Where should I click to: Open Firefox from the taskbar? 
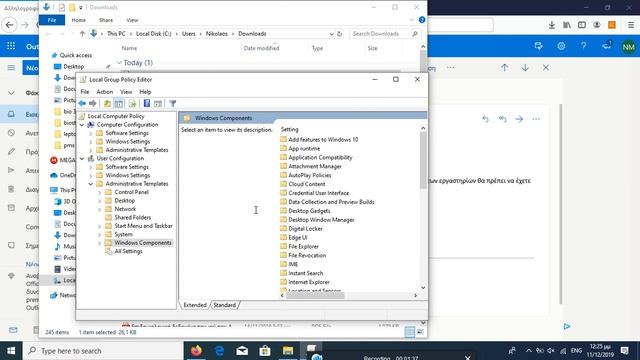coord(196,351)
